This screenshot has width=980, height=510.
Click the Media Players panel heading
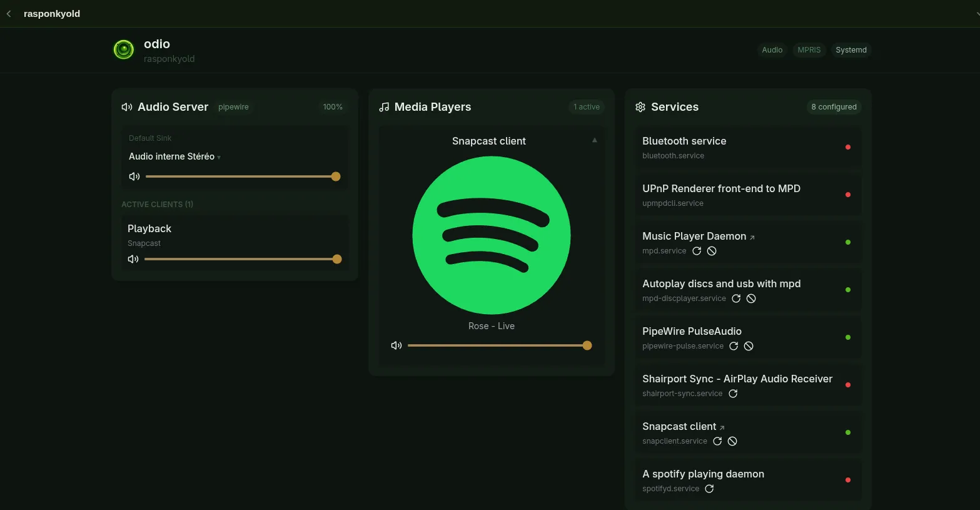tap(433, 107)
